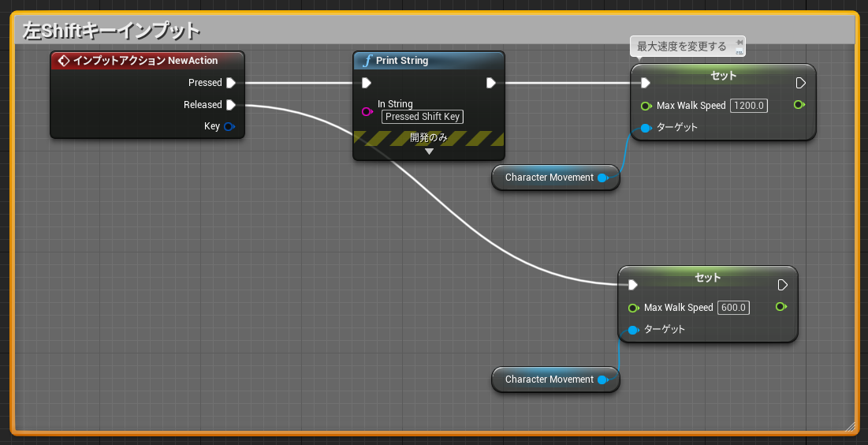Select the lower Character Movement variable node
Screen dimensions: 868x445
[555, 380]
